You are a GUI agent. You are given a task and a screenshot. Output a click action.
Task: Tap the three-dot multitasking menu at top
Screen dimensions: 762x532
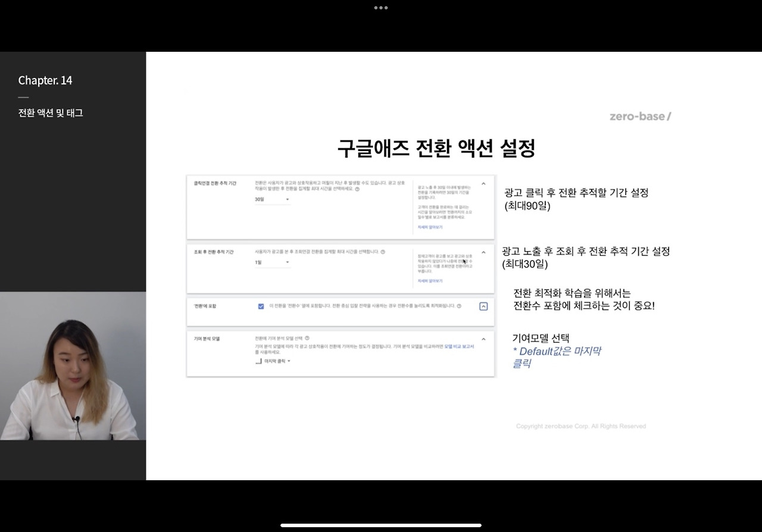(381, 8)
